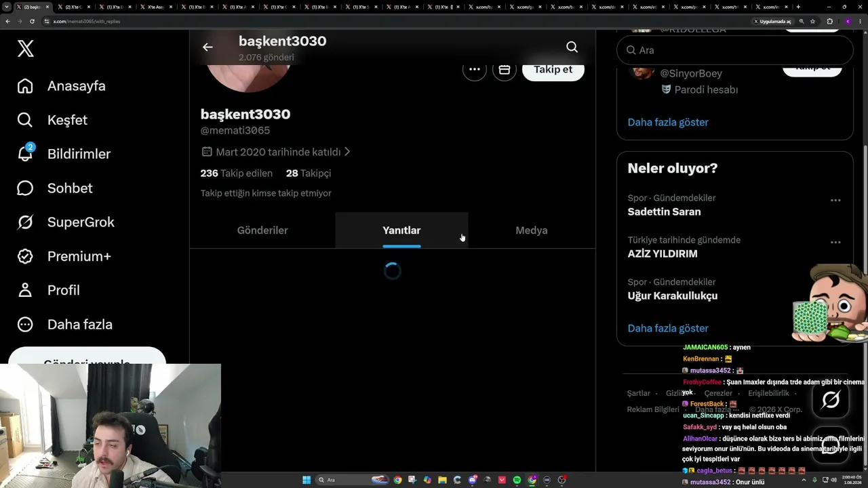The image size is (868, 488).
Task: Switch to the Medya tab
Action: (x=532, y=230)
